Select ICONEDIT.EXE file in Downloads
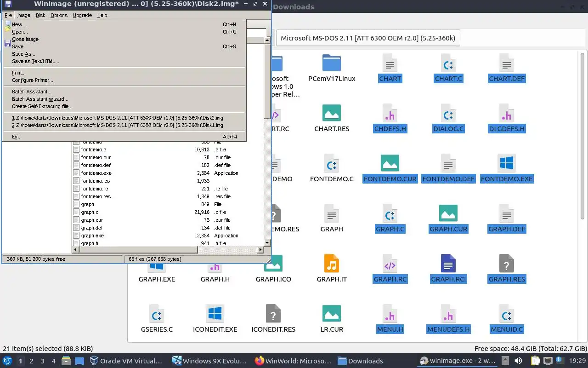This screenshot has height=368, width=588. coord(215,319)
